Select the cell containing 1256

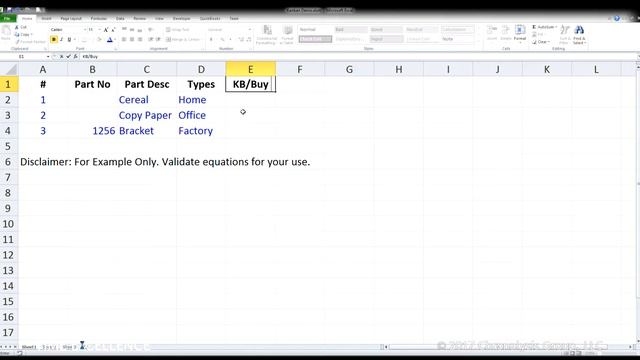[92, 131]
